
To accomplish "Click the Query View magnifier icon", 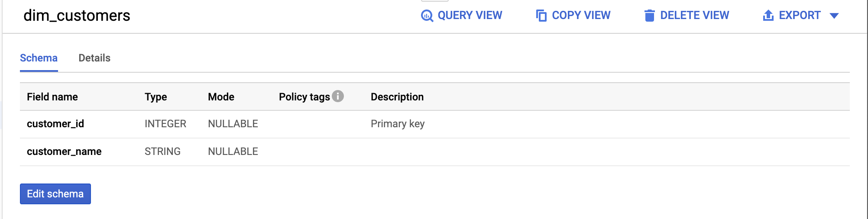I will click(427, 16).
